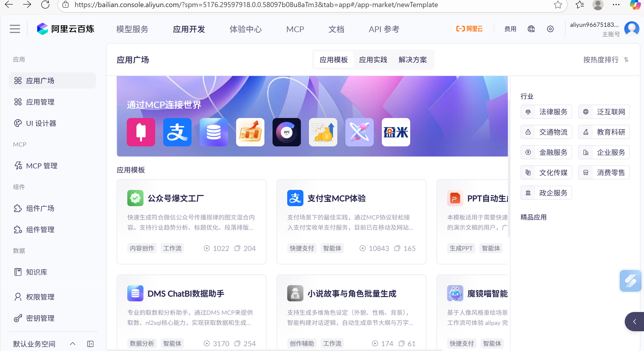Open 模型服务 top menu
Image resolution: width=644 pixels, height=351 pixels.
pos(132,29)
